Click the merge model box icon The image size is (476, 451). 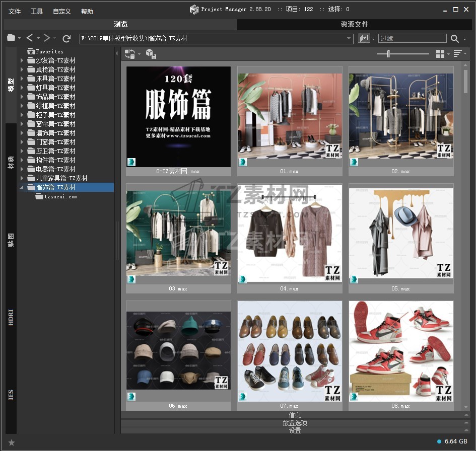151,54
